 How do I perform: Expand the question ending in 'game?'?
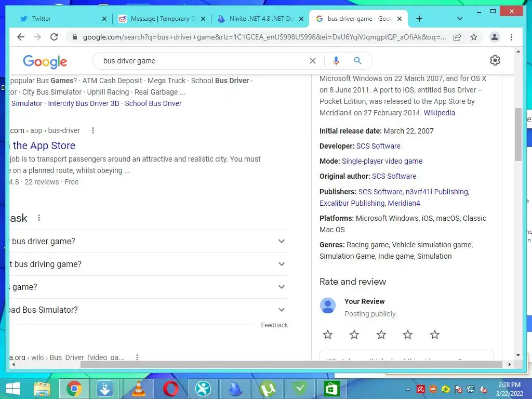[x=149, y=287]
